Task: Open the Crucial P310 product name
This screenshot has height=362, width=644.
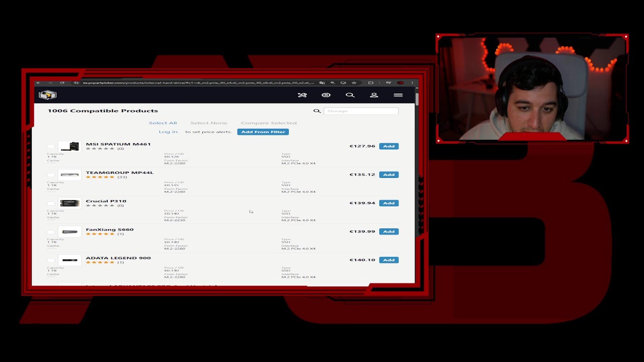Action: pos(106,201)
